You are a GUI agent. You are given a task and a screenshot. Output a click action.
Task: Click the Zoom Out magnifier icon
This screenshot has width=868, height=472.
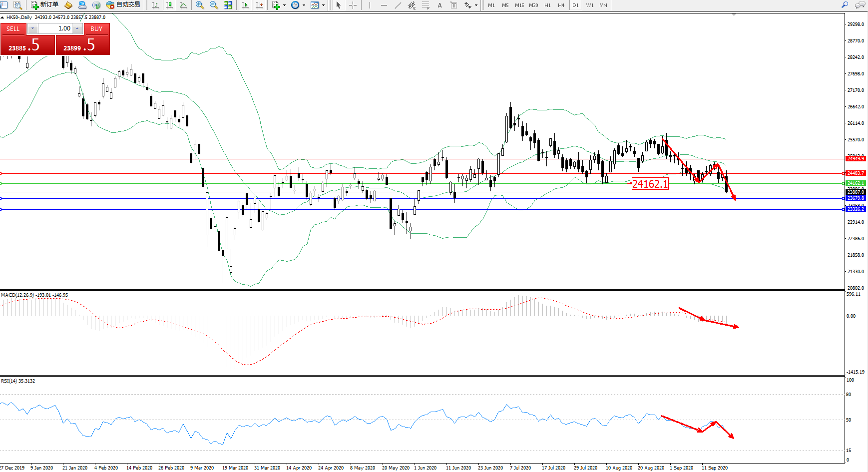point(214,5)
